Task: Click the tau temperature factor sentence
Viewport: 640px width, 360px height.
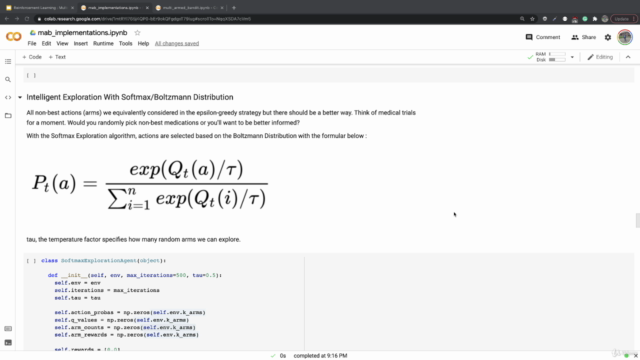Action: [133, 239]
